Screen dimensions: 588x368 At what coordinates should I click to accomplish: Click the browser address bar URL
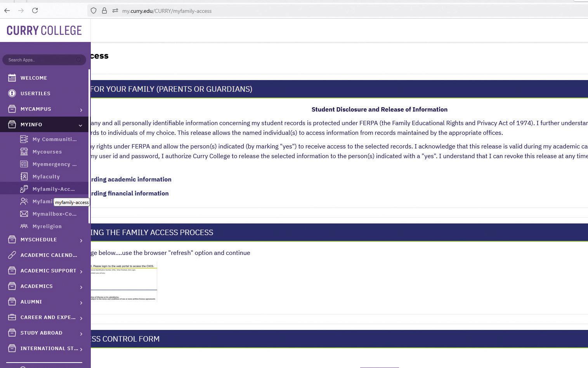point(167,11)
